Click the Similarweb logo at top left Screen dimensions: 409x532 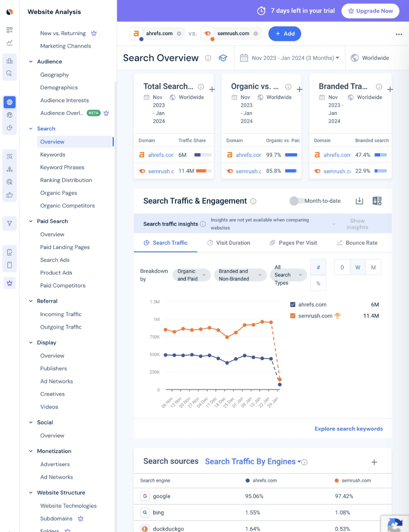point(9,11)
